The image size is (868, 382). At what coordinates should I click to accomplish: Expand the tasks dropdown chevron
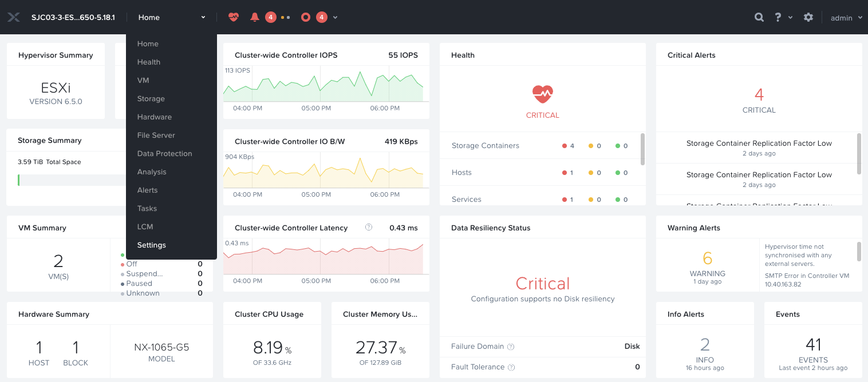336,17
